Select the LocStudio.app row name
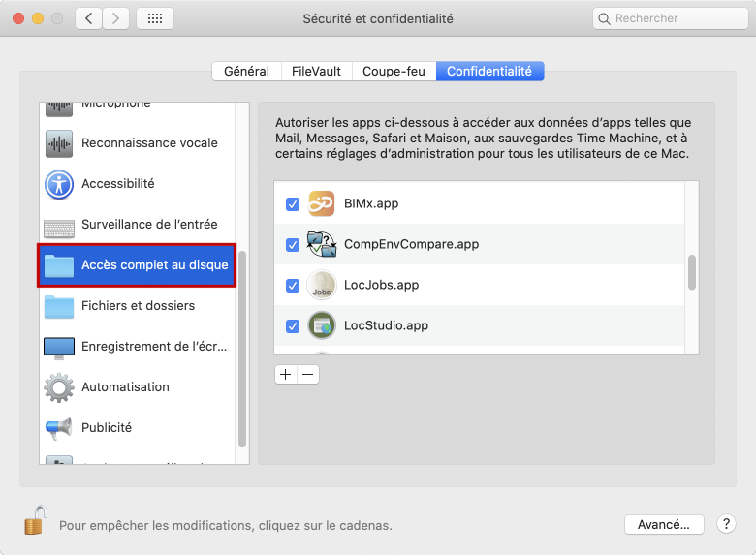The image size is (756, 555). tap(386, 325)
